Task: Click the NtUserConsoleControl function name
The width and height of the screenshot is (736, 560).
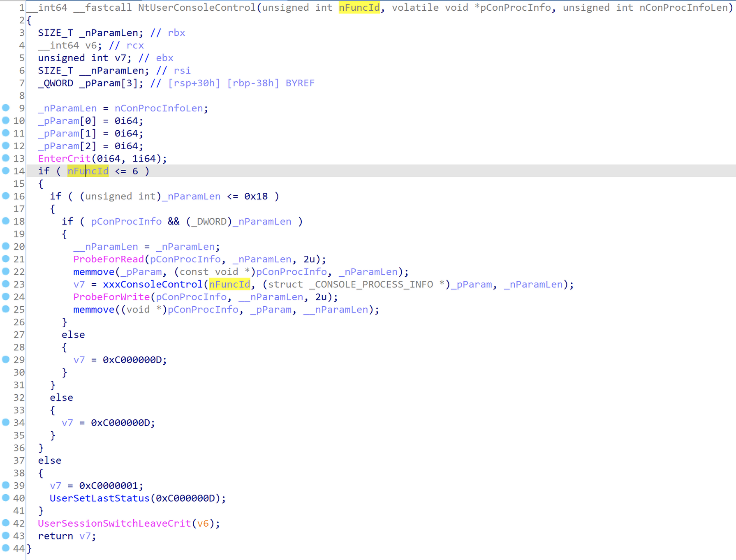Action: 197,7
